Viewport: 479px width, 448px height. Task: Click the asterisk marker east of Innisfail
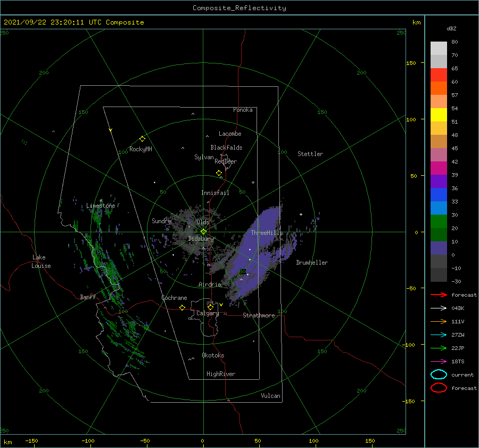(x=253, y=183)
